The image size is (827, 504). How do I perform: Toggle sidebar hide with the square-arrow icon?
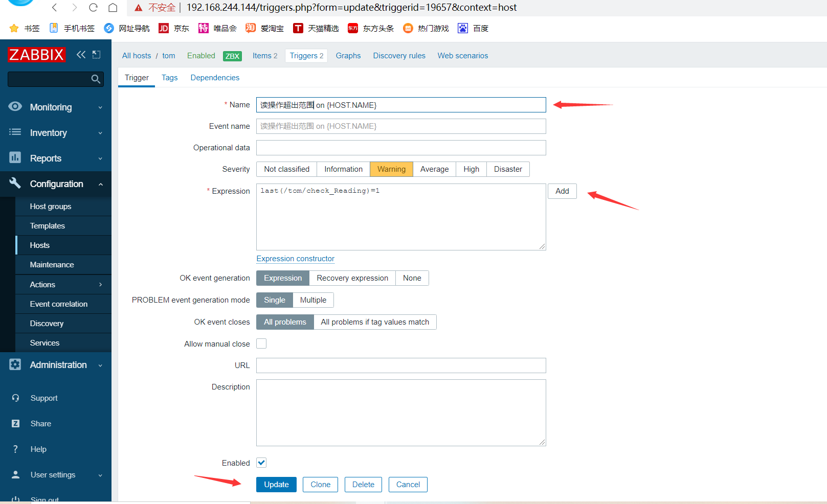pyautogui.click(x=96, y=55)
